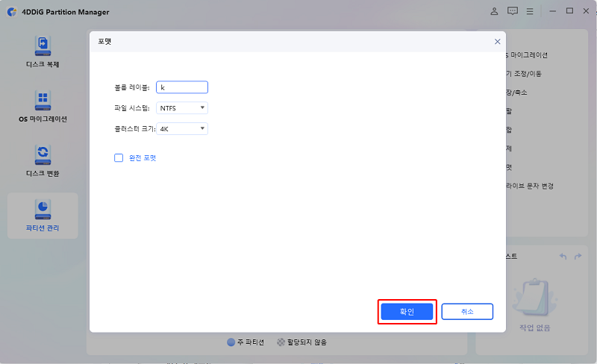Click the user account icon in title bar
The height and width of the screenshot is (364, 597).
click(x=494, y=11)
